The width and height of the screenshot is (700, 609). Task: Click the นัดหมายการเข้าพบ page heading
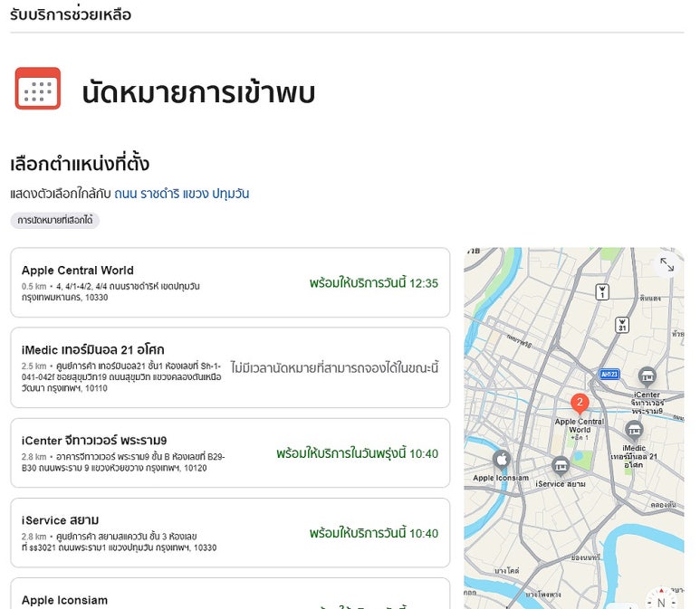point(198,92)
